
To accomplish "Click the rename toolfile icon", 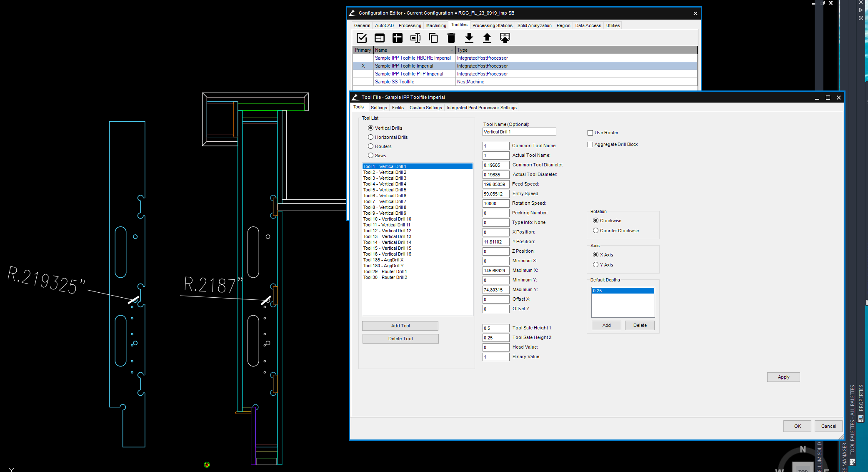I will [415, 38].
